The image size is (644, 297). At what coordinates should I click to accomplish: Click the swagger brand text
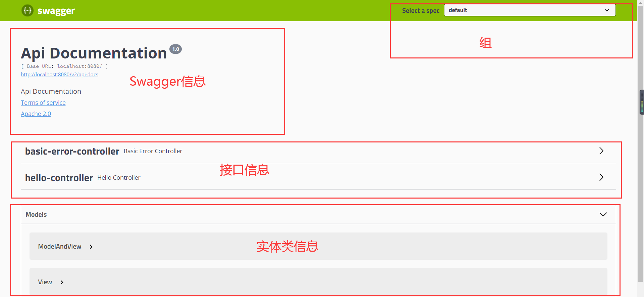point(56,11)
